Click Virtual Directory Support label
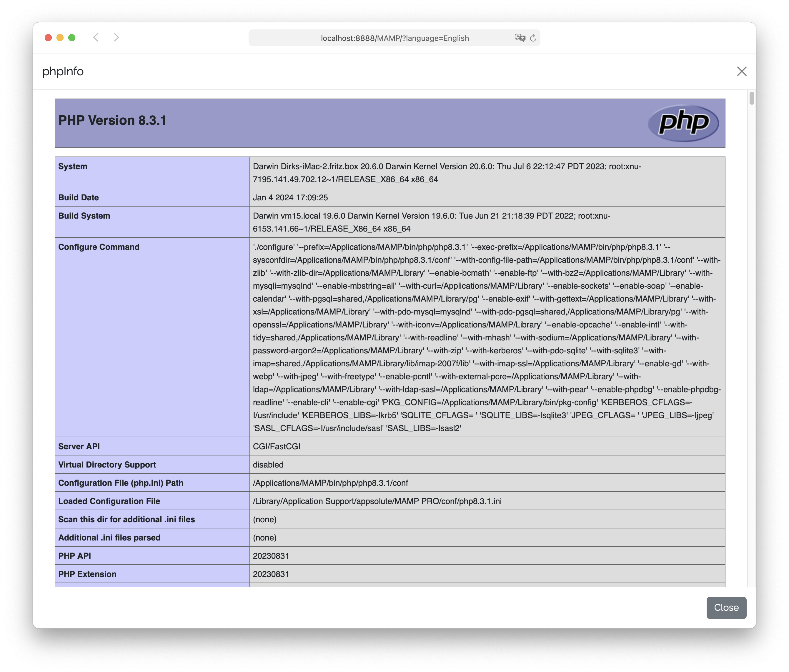The width and height of the screenshot is (789, 672). click(107, 465)
